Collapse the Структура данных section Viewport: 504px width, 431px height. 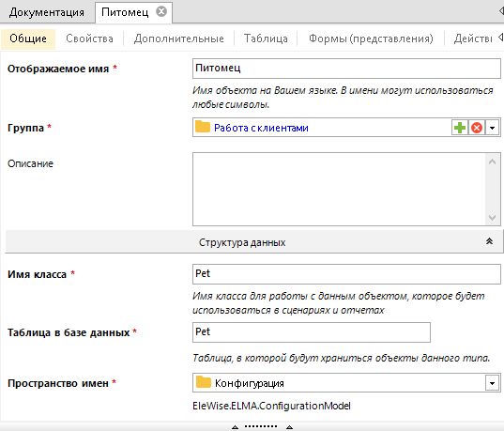coord(489,241)
